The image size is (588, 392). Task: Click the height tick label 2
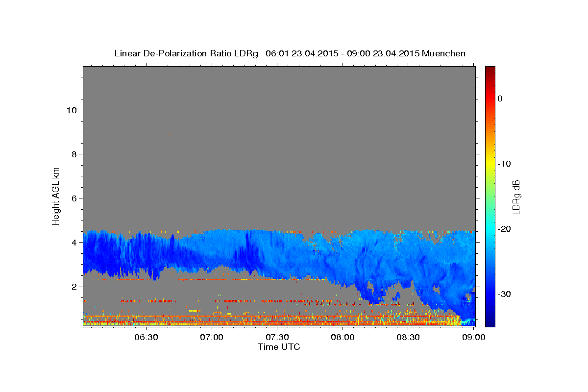73,286
